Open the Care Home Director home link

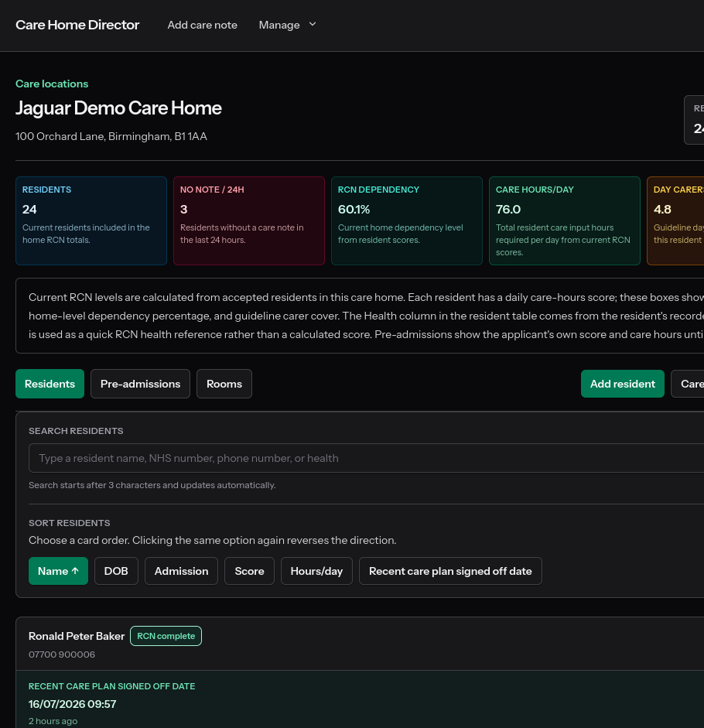(77, 25)
